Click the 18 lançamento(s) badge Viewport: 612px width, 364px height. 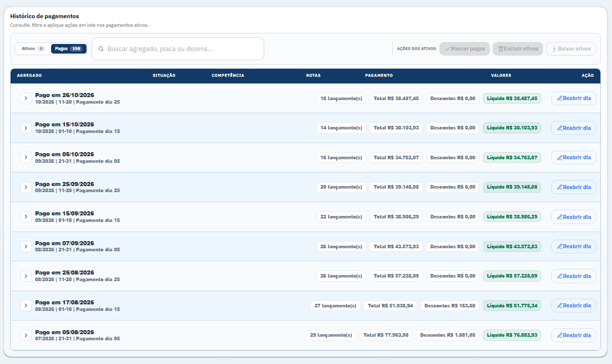tap(341, 98)
